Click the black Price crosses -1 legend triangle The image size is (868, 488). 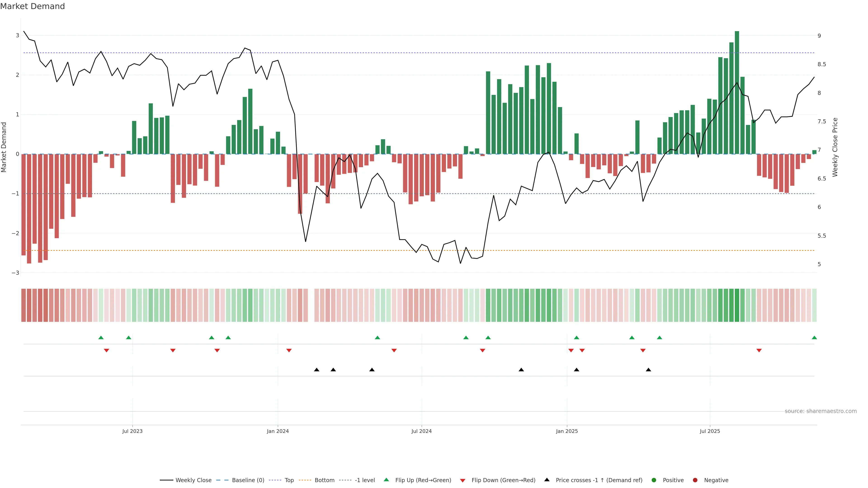point(547,480)
